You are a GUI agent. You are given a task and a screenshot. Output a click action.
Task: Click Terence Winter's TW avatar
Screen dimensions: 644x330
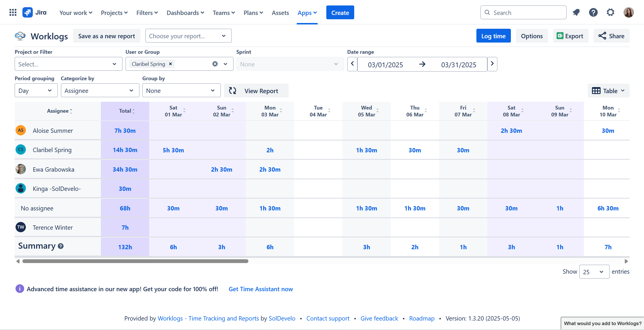coord(21,227)
